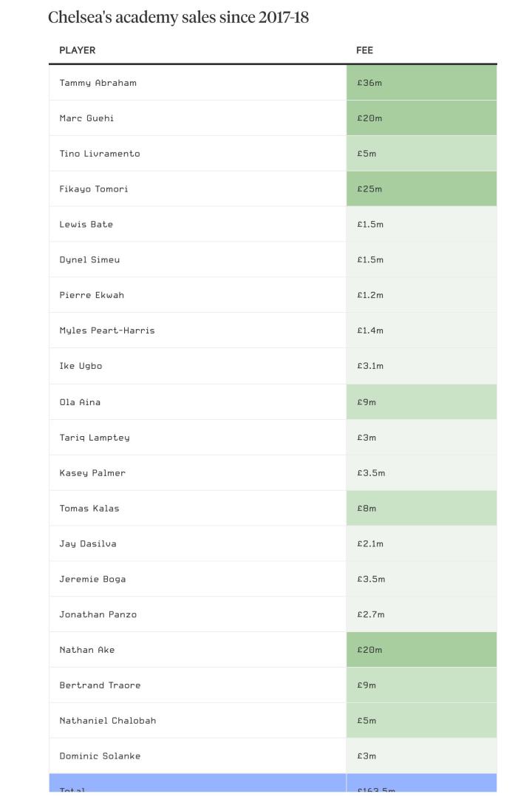This screenshot has width=532, height=811.
Task: Select the Lewis Bate player name
Action: pos(86,225)
